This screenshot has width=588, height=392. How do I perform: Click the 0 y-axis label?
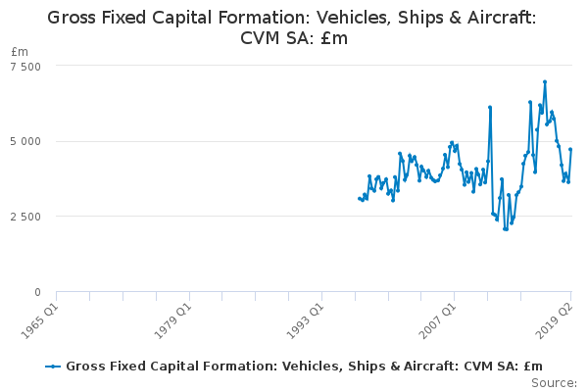click(37, 292)
